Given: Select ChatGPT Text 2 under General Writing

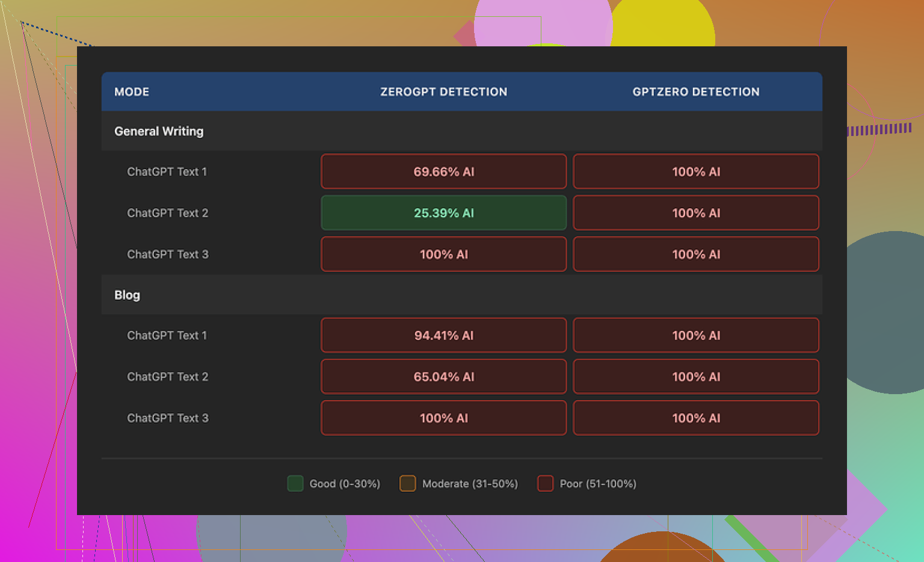Looking at the screenshot, I should click(167, 213).
